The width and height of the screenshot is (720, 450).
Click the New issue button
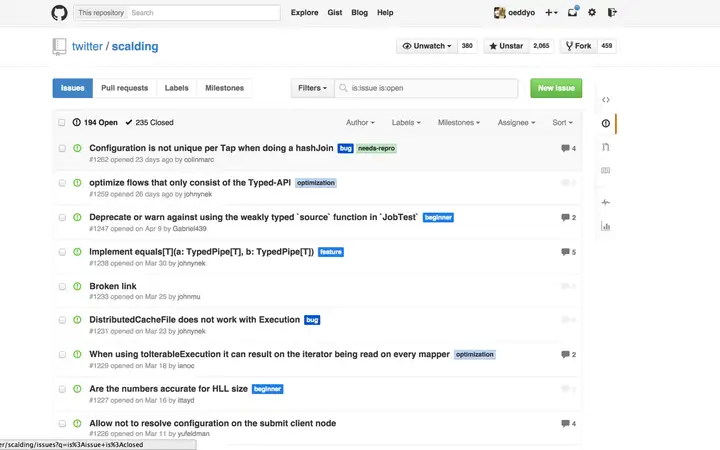point(556,88)
